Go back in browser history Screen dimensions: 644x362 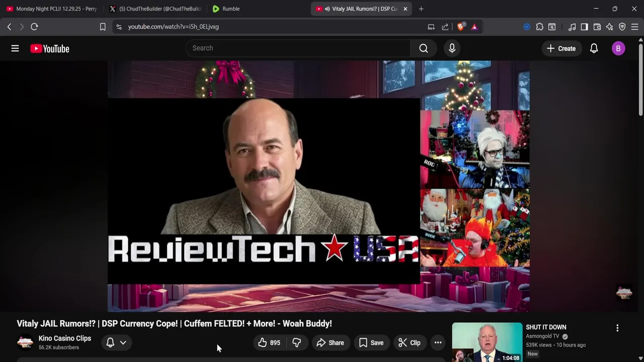pos(9,27)
